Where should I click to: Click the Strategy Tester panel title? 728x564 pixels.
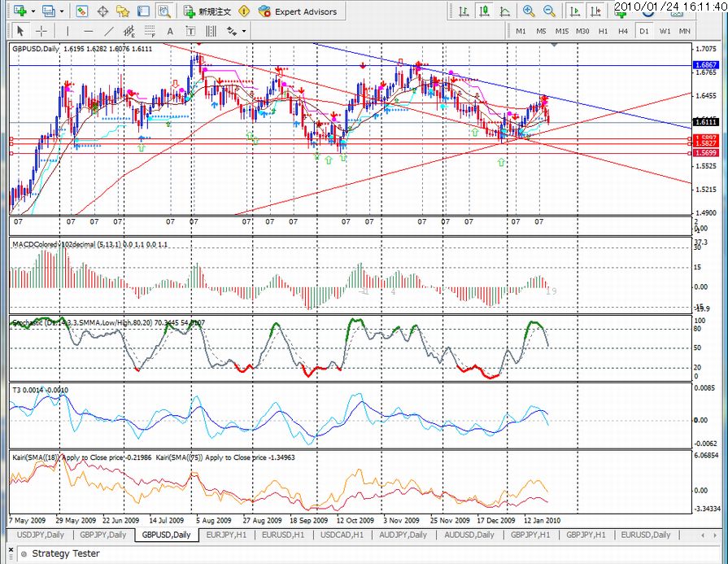click(x=65, y=553)
